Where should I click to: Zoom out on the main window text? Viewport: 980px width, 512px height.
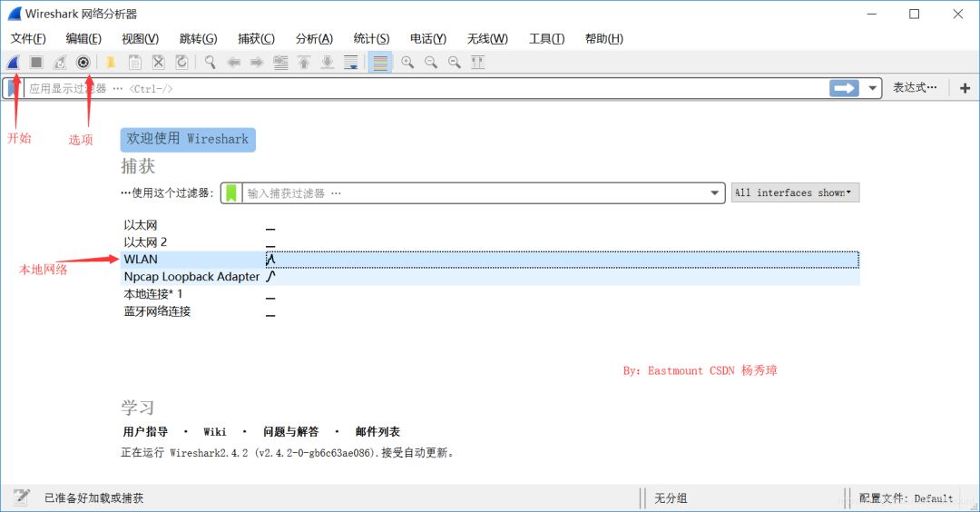pyautogui.click(x=431, y=62)
